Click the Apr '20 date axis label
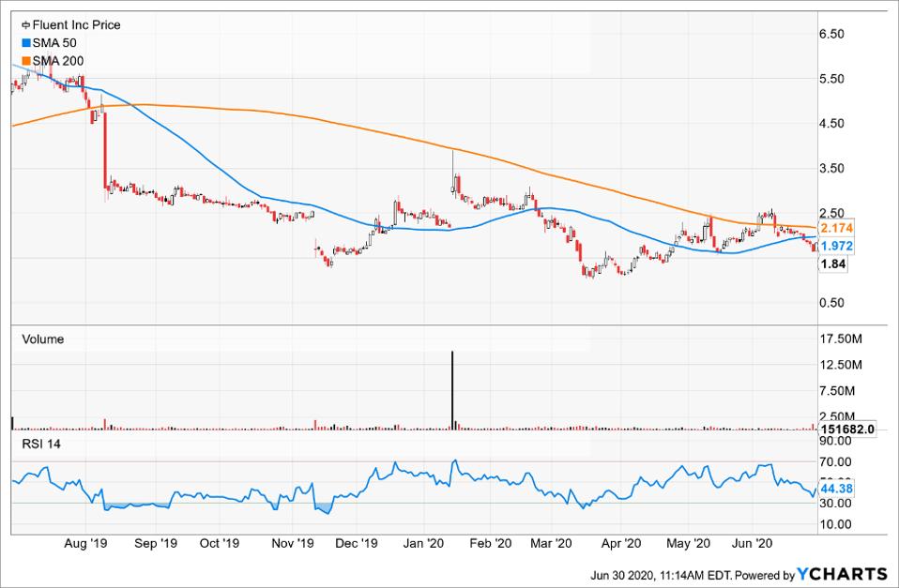899x588 pixels. tap(619, 544)
